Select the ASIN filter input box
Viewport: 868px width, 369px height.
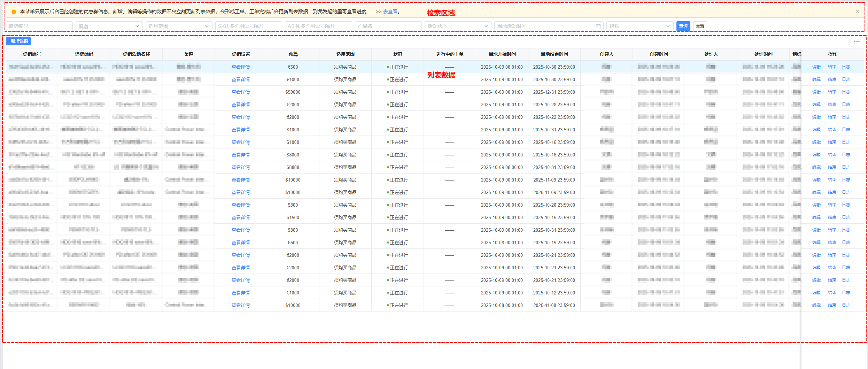[x=318, y=26]
